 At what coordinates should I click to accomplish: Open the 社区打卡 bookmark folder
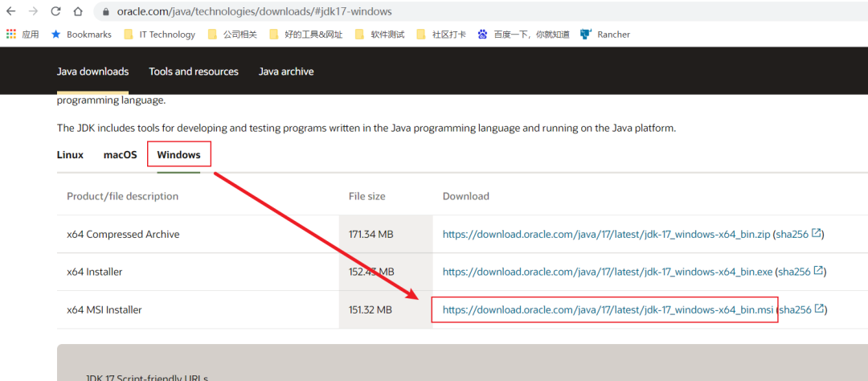coord(441,35)
